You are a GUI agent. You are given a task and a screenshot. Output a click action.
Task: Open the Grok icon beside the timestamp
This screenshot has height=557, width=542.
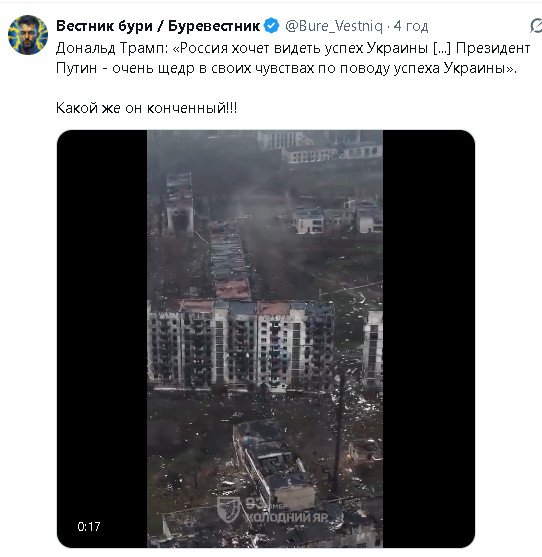pyautogui.click(x=536, y=26)
